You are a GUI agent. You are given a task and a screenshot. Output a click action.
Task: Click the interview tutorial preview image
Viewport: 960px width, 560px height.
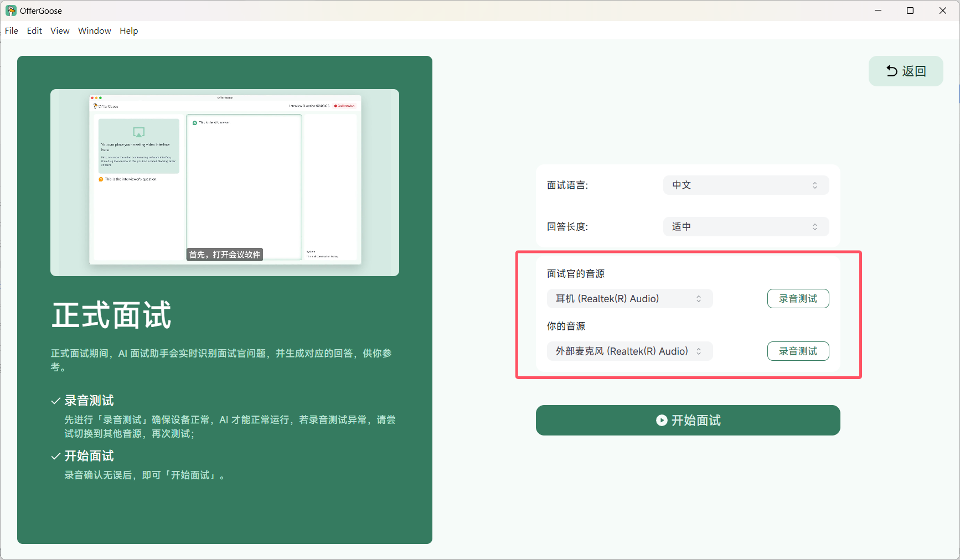pos(225,183)
